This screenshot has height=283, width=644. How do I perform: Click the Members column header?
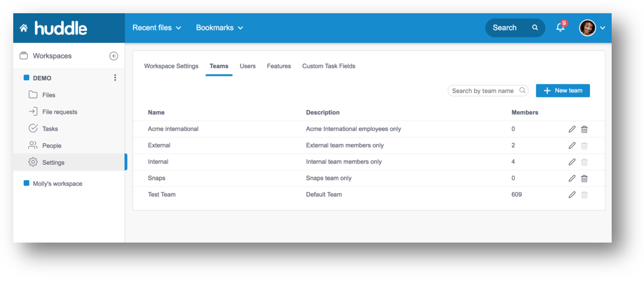(525, 112)
